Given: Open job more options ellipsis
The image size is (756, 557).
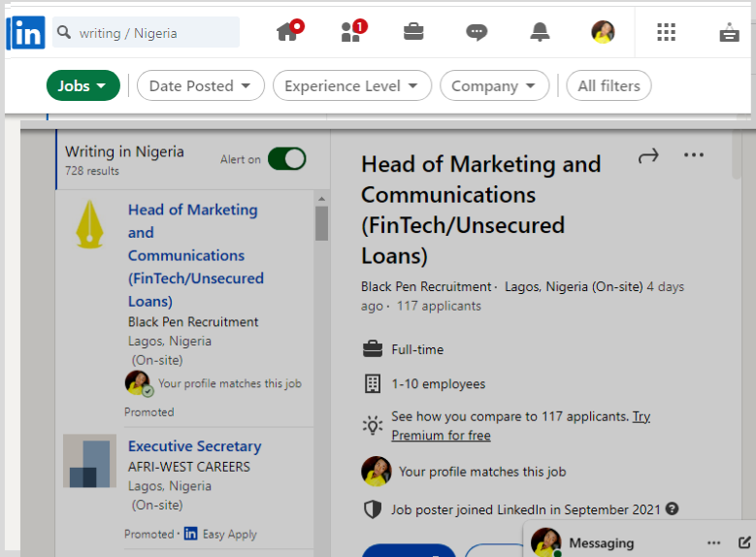Looking at the screenshot, I should [693, 155].
